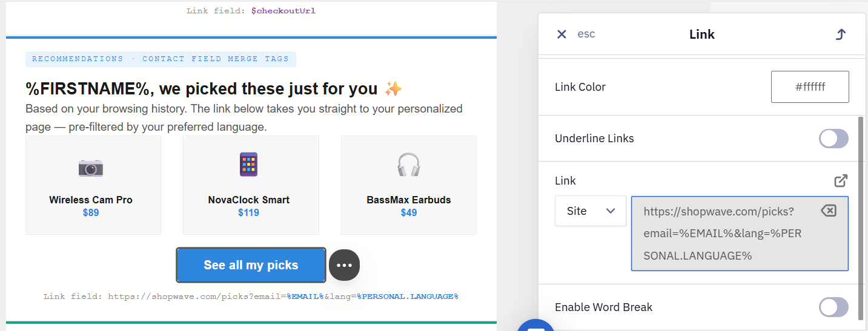Click the shopwave link URL text field
Image resolution: width=868 pixels, height=331 pixels.
740,234
